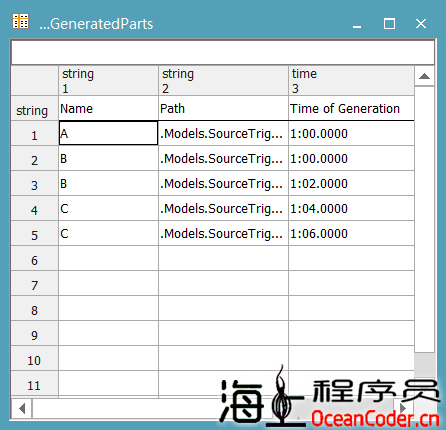Click the Path column name cell

223,109
